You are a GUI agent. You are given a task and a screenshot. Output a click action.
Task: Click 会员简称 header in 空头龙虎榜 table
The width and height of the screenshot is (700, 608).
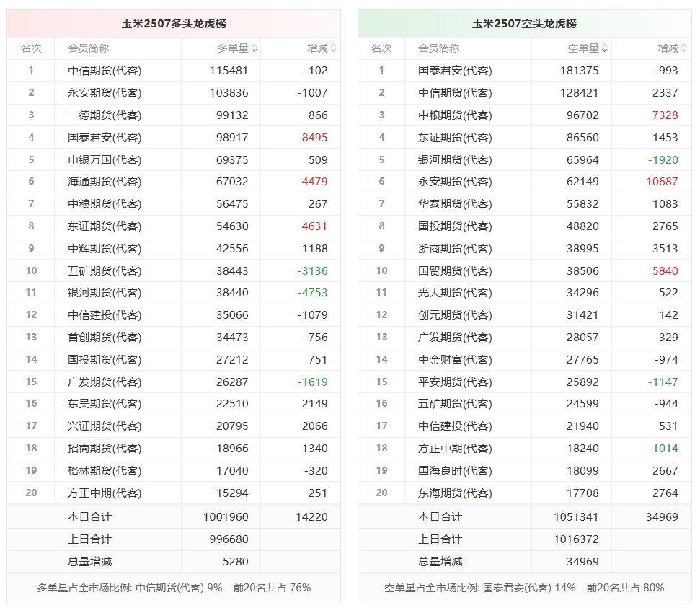(439, 48)
